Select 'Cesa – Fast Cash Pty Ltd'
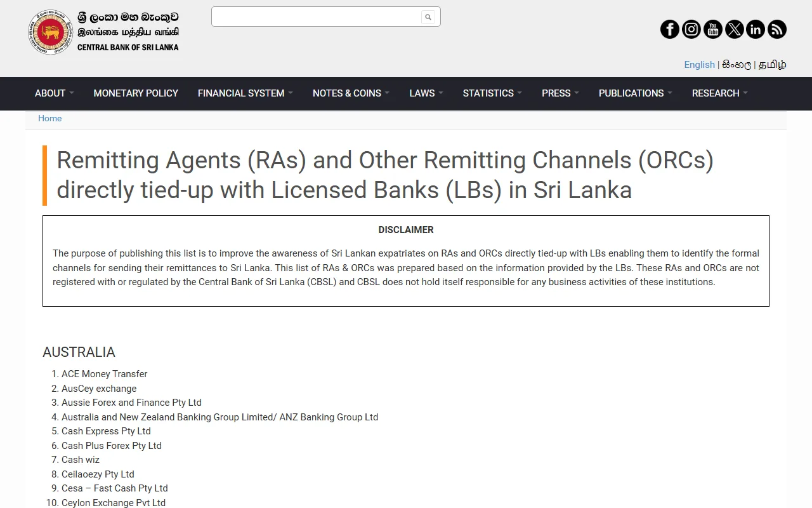The width and height of the screenshot is (812, 508). [x=115, y=488]
